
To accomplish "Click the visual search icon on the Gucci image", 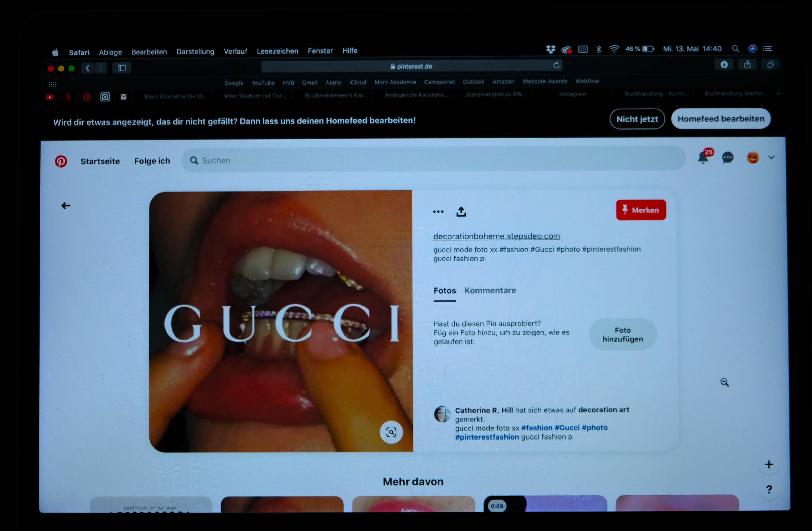I will pyautogui.click(x=391, y=432).
